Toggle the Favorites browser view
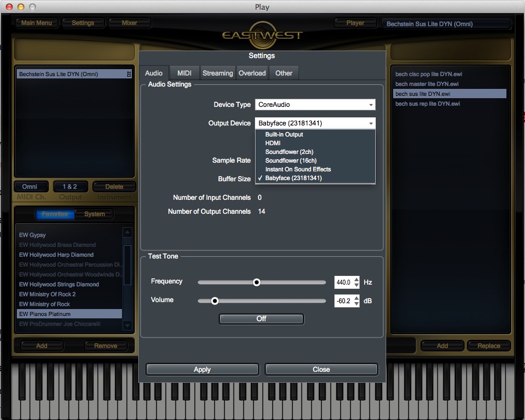Image resolution: width=525 pixels, height=420 pixels. 55,214
